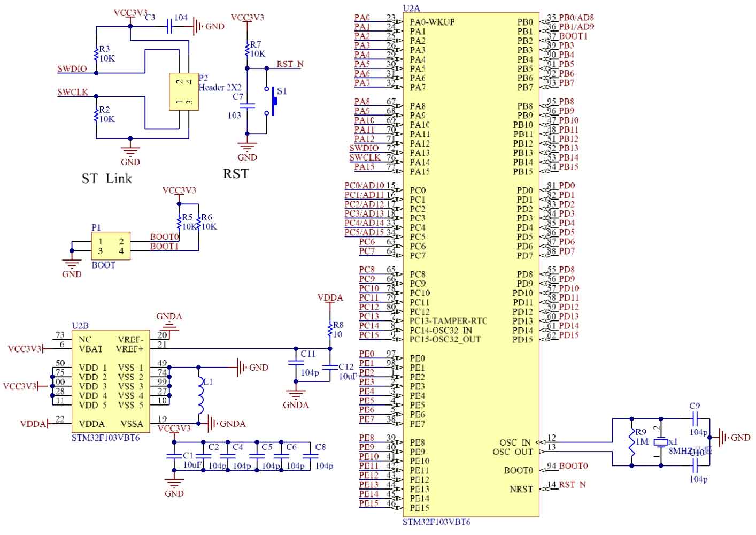Click SWCLK net label in ST Link circuit
The width and height of the screenshot is (756, 535).
[x=73, y=92]
